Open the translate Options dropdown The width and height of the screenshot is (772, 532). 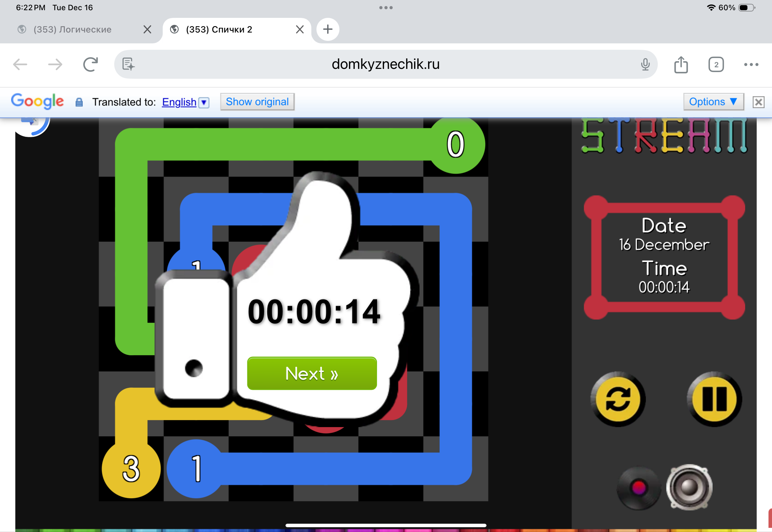pyautogui.click(x=713, y=102)
